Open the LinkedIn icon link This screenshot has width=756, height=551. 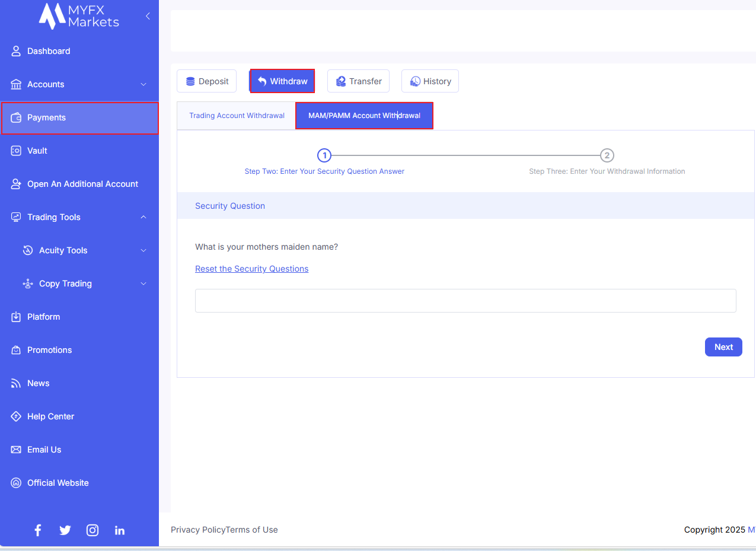(x=120, y=530)
